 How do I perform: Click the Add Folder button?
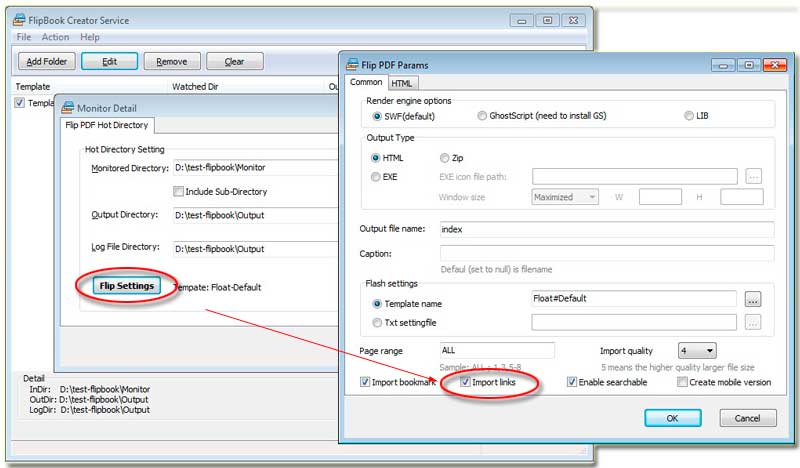pyautogui.click(x=47, y=61)
